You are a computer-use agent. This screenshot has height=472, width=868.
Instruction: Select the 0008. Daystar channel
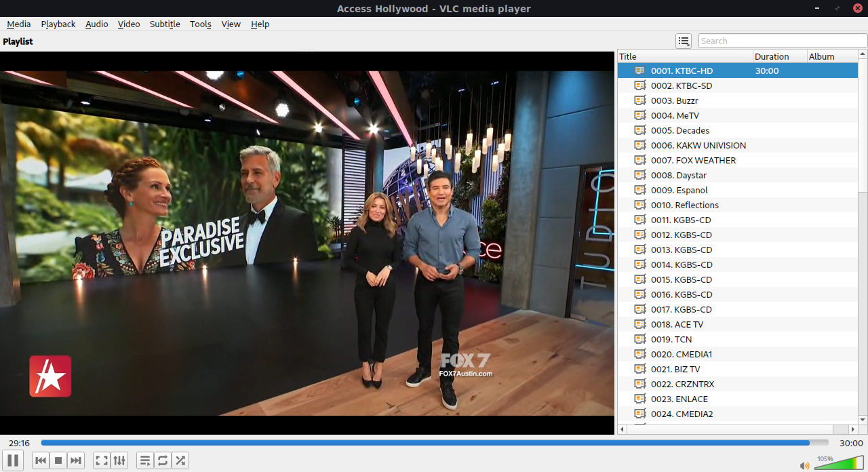coord(737,175)
